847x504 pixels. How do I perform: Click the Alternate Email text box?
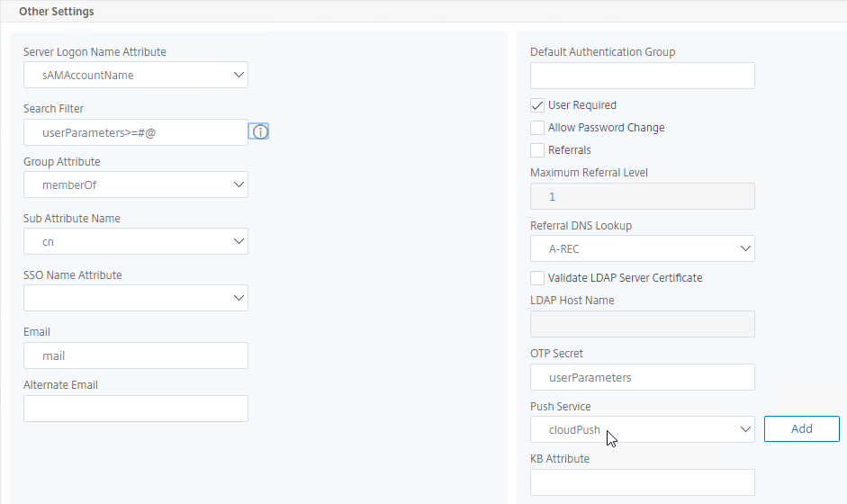click(136, 409)
